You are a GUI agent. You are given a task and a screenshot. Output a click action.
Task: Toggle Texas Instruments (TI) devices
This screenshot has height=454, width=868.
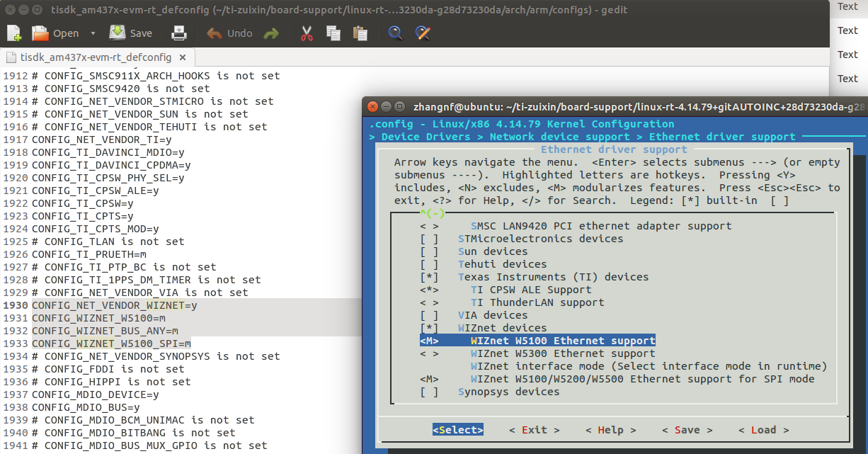point(535,277)
